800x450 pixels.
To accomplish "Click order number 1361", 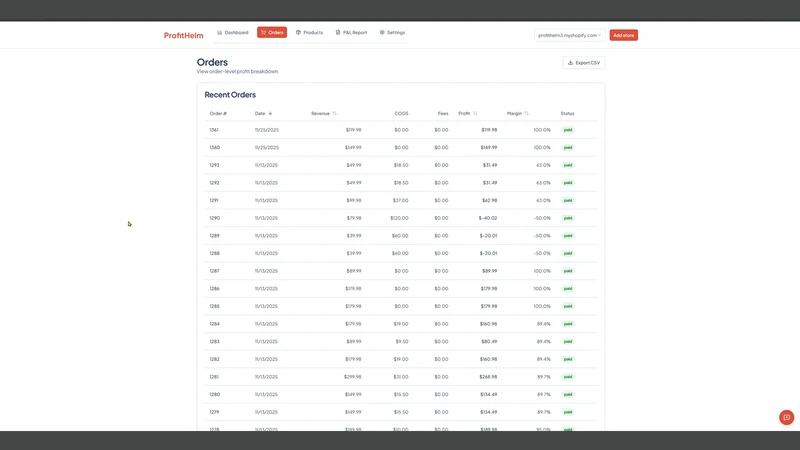I will (214, 130).
